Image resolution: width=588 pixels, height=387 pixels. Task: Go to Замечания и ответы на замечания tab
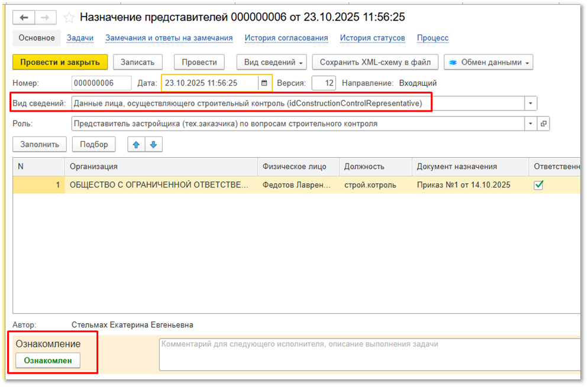pyautogui.click(x=169, y=38)
